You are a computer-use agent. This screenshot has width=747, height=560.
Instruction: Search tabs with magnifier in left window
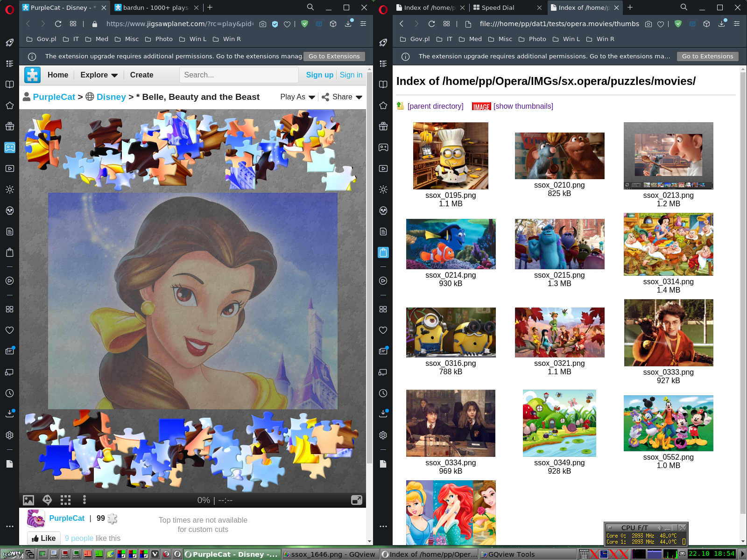[x=310, y=7]
